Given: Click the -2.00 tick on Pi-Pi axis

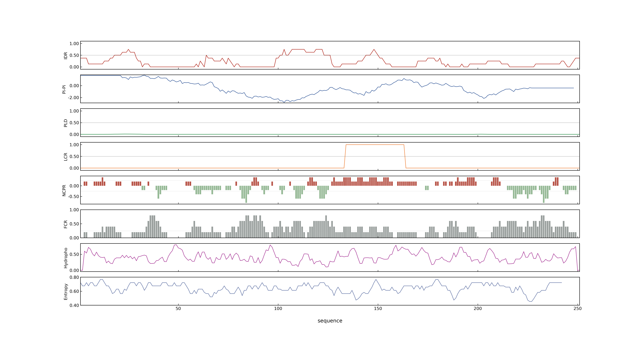Looking at the screenshot, I should pyautogui.click(x=73, y=98).
